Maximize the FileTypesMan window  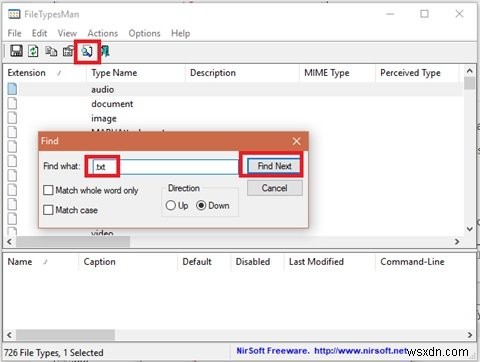tap(424, 14)
